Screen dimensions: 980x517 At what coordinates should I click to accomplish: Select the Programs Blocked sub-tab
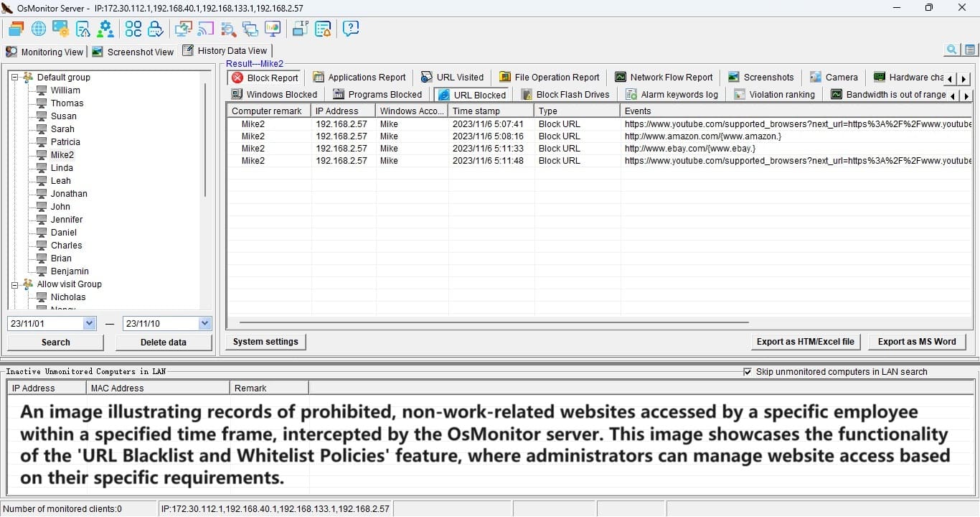(x=377, y=94)
